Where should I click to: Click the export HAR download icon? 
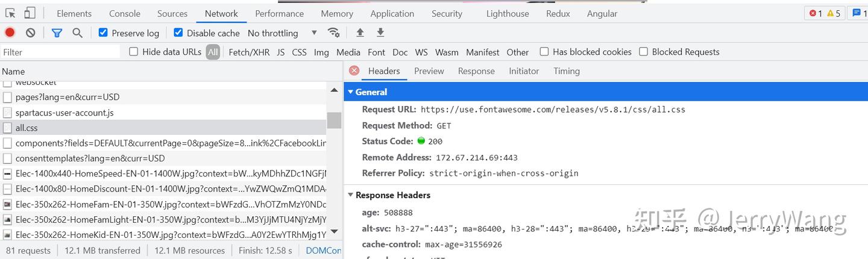tap(380, 33)
